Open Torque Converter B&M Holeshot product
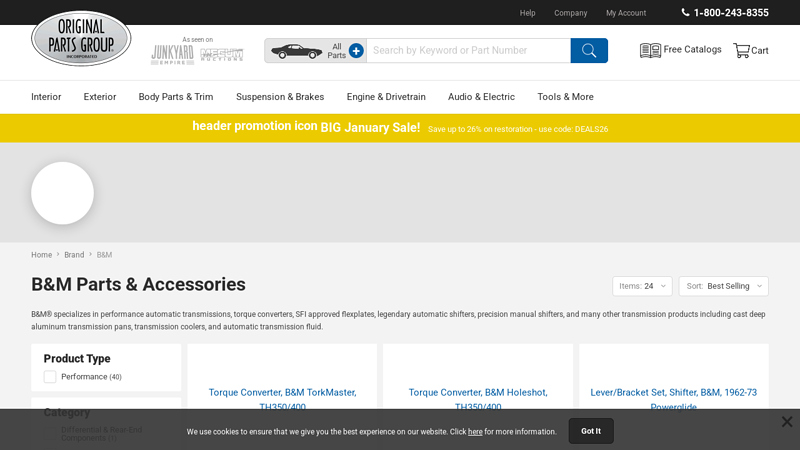 [x=478, y=399]
